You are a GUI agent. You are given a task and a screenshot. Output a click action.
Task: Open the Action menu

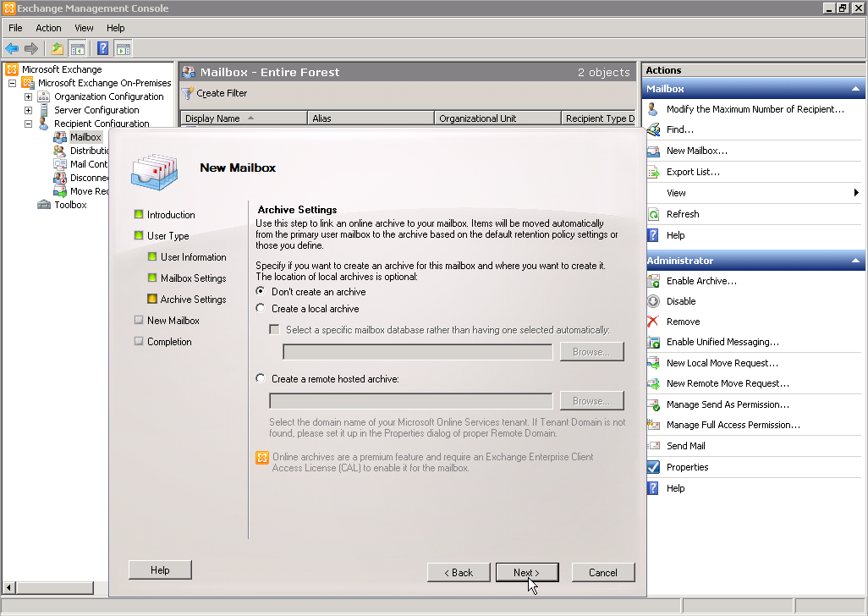point(48,28)
